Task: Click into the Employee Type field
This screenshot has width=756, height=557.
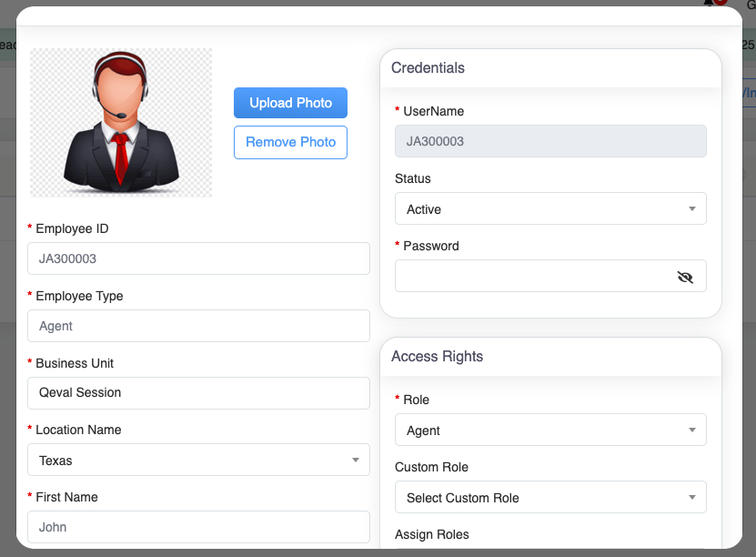Action: click(x=198, y=326)
